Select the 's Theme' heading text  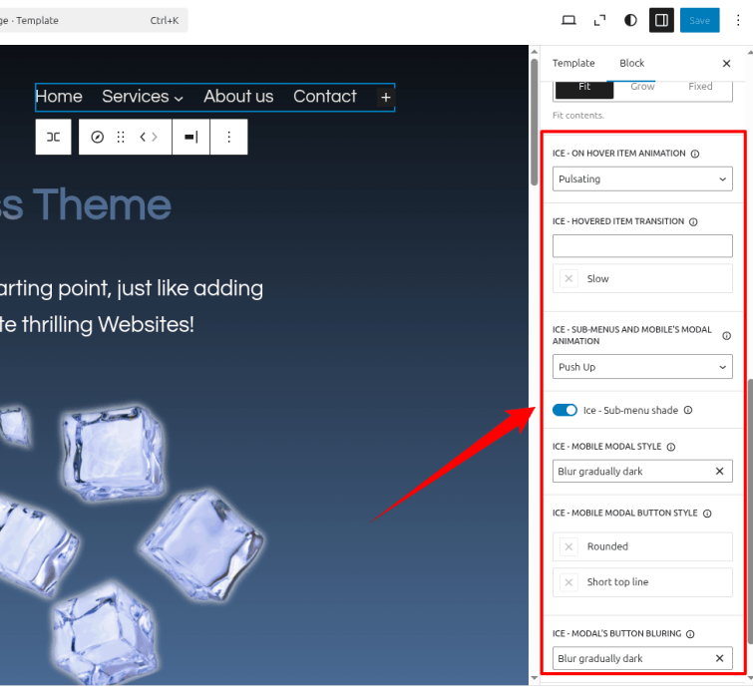click(x=86, y=205)
